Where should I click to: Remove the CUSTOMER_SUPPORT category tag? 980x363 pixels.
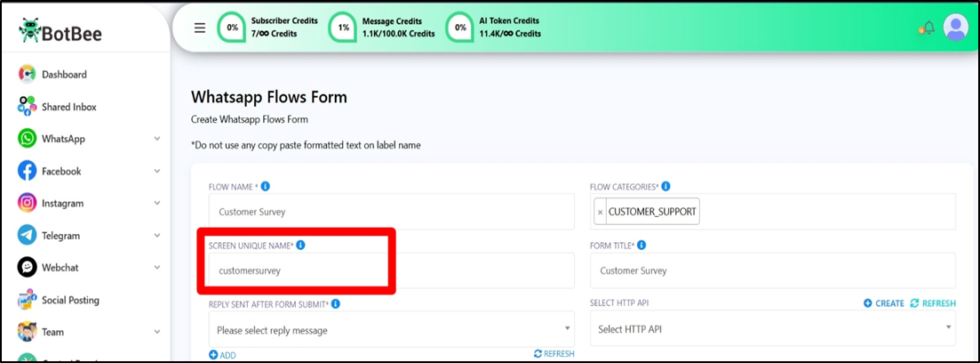click(601, 212)
